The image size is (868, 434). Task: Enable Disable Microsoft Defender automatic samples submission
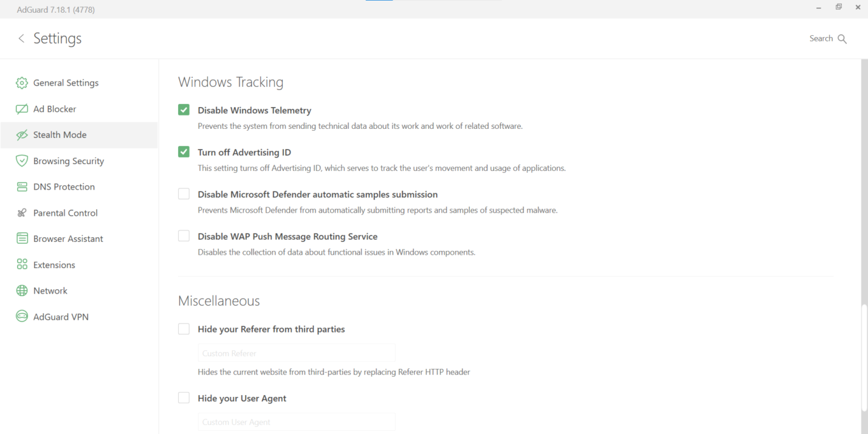pyautogui.click(x=183, y=193)
